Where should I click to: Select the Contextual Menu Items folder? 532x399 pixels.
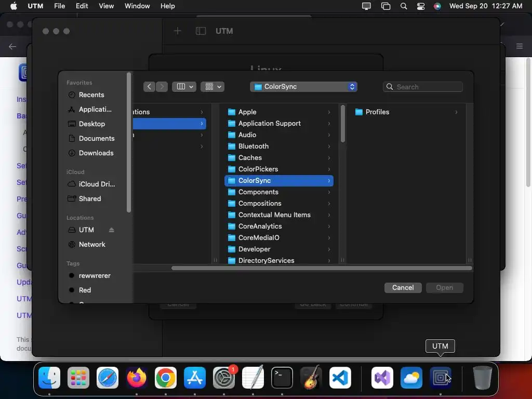[x=279, y=215]
